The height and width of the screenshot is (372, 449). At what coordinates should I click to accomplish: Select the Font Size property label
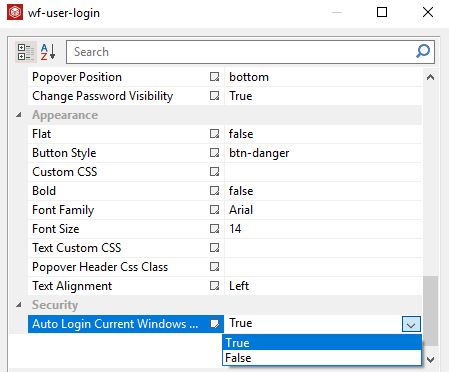coord(56,229)
